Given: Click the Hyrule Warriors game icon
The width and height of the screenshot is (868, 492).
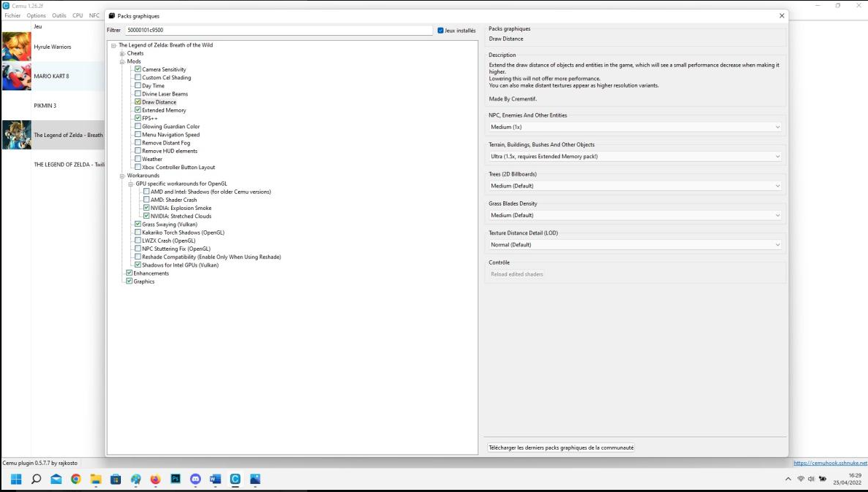Looking at the screenshot, I should click(16, 47).
